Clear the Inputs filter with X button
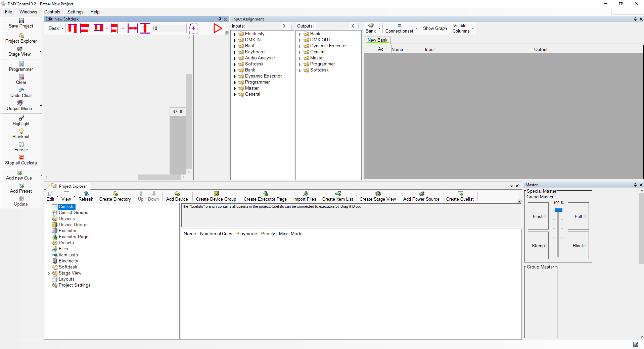The image size is (644, 349). 284,26
